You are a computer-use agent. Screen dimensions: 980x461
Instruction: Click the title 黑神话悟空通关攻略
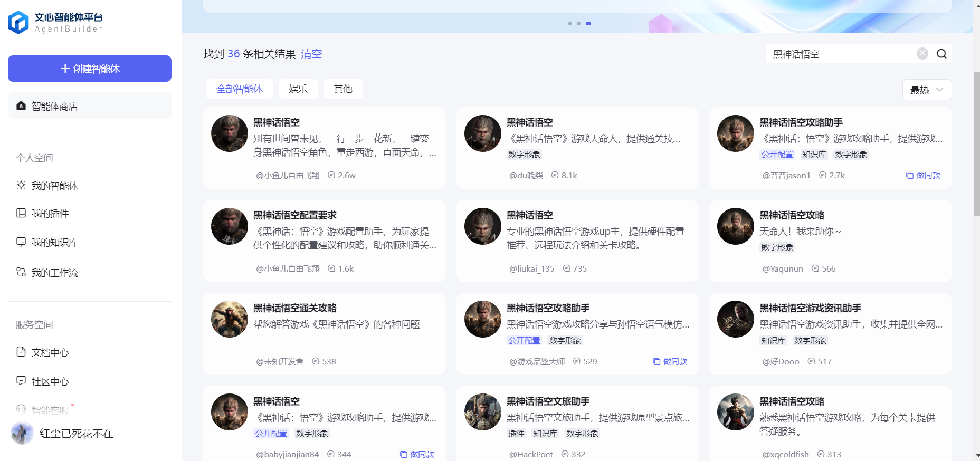295,308
